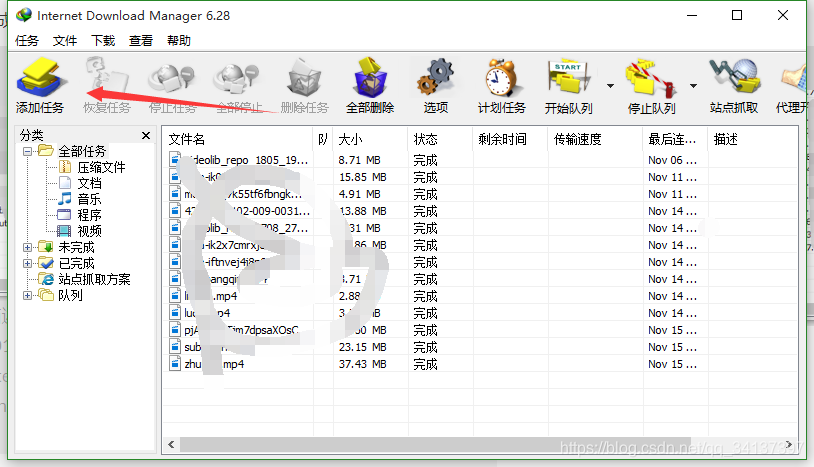Screen dimensions: 814x467
Task: Click the 开始队列 (Start queue) icon
Action: click(x=569, y=78)
